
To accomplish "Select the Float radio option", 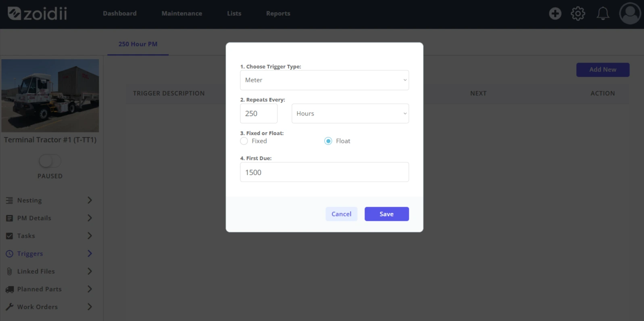I will (328, 141).
